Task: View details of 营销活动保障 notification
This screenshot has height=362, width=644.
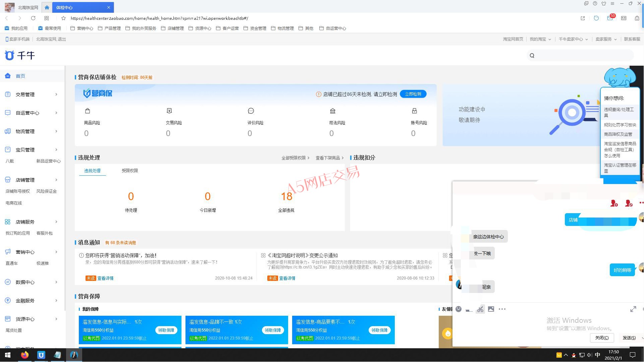Action: [105, 278]
